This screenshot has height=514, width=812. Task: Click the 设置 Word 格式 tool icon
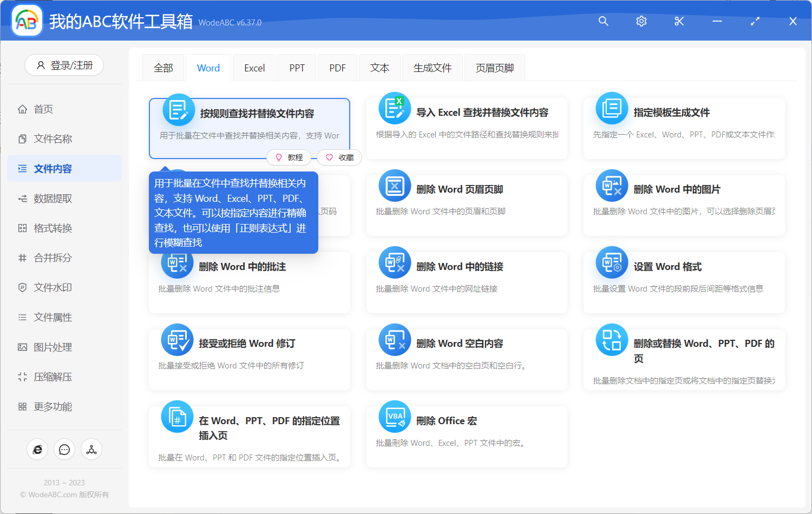coord(611,262)
